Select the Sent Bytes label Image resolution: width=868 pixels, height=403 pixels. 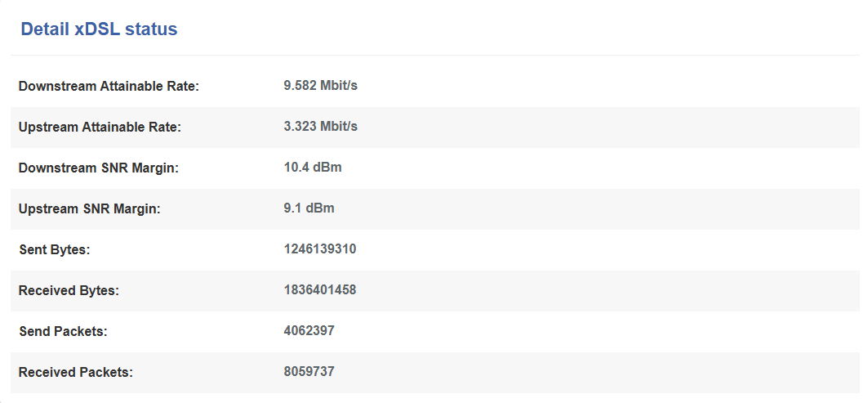click(54, 250)
